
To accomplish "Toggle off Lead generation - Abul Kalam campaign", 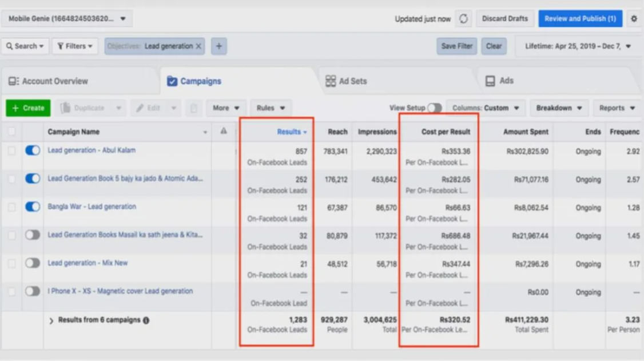I will point(33,150).
